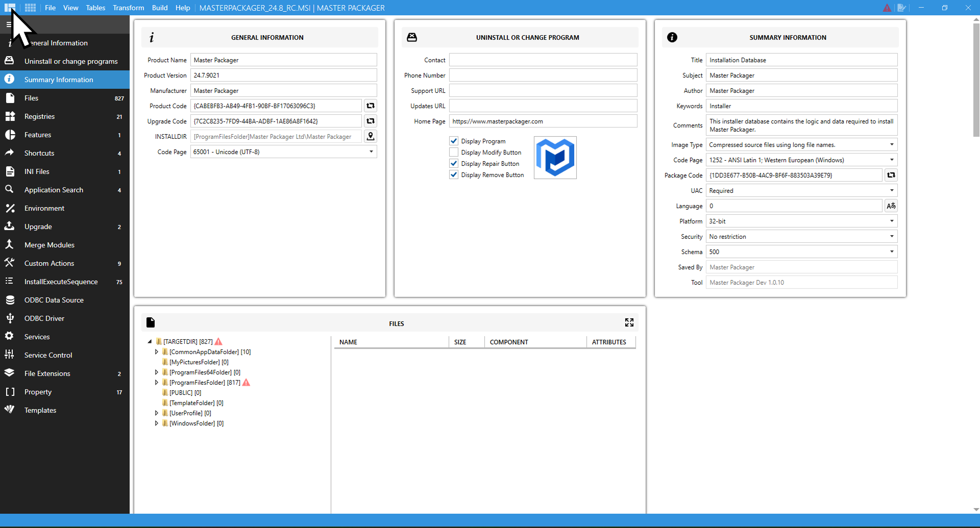
Task: Expand the Files panel to fullscreen
Action: pos(629,322)
